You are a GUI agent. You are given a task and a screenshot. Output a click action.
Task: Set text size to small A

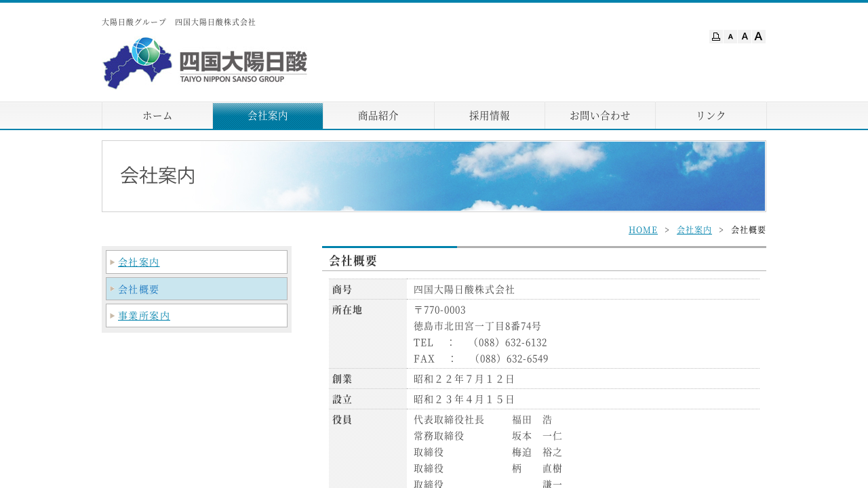point(730,37)
